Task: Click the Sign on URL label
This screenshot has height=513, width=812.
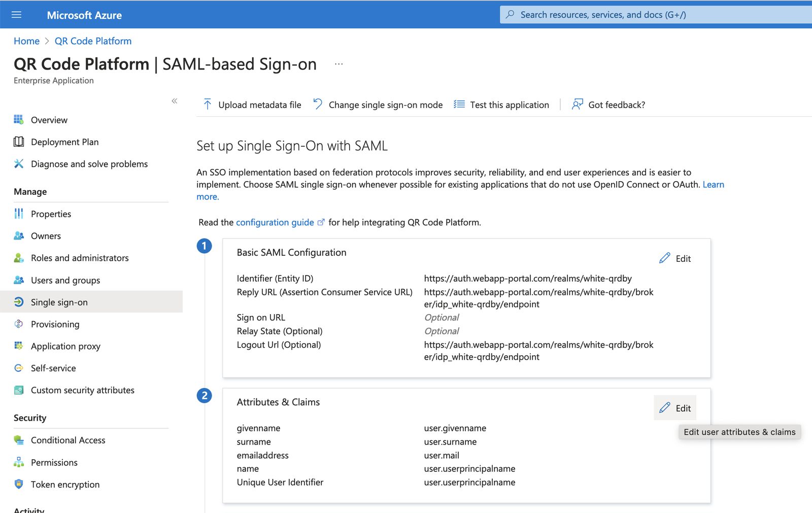Action: [x=261, y=318]
